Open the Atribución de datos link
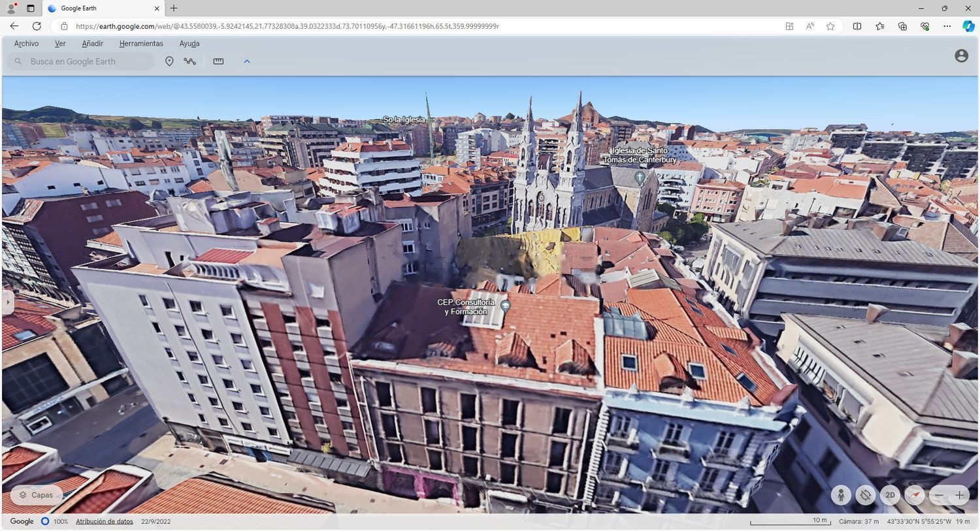The image size is (980, 531). click(x=105, y=521)
